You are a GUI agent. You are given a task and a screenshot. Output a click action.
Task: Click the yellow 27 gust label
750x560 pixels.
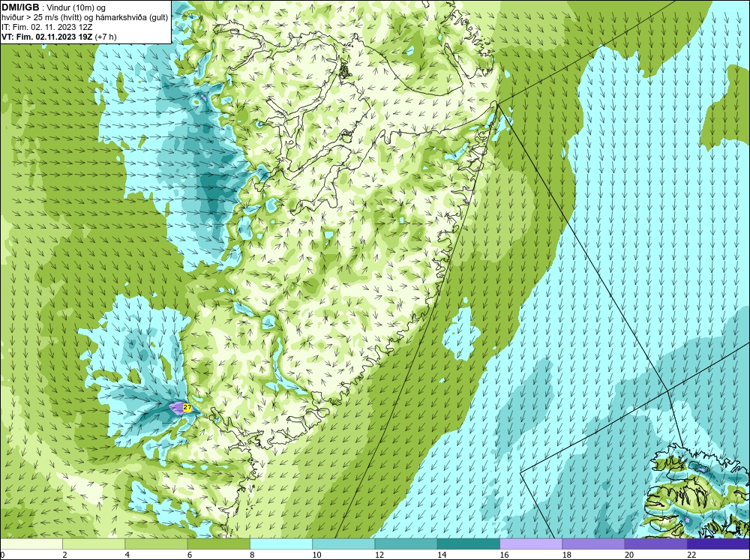(187, 408)
